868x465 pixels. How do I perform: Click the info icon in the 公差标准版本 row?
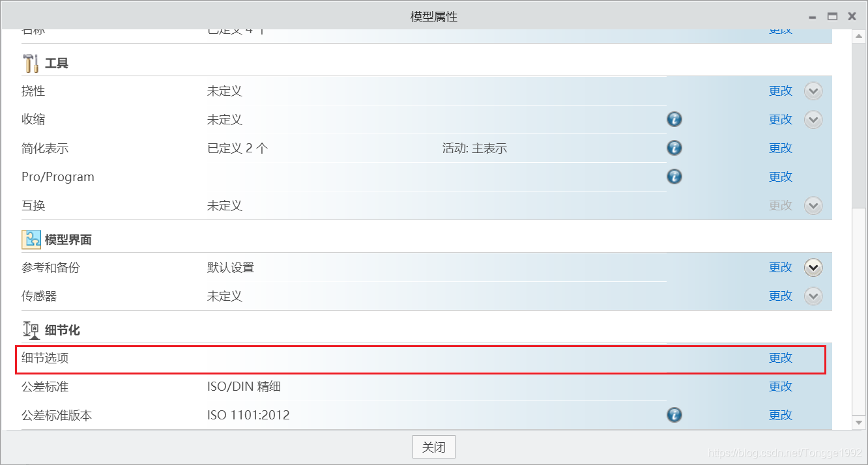(x=674, y=415)
